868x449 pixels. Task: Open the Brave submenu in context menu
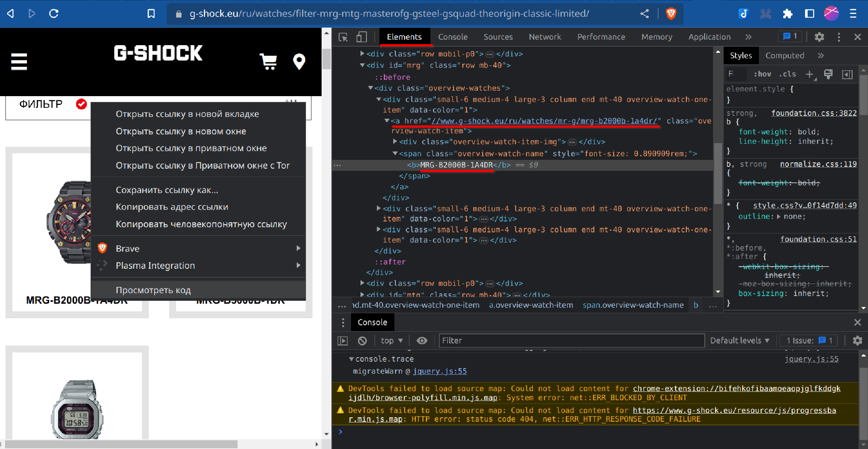(x=198, y=249)
